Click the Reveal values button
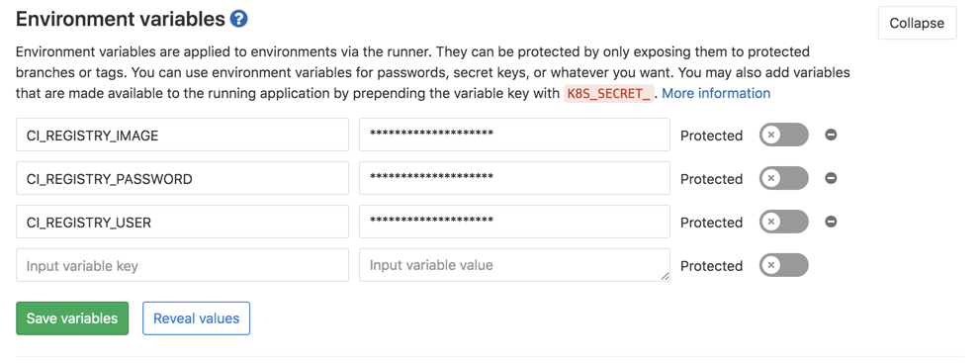This screenshot has height=363, width=980. (x=196, y=318)
